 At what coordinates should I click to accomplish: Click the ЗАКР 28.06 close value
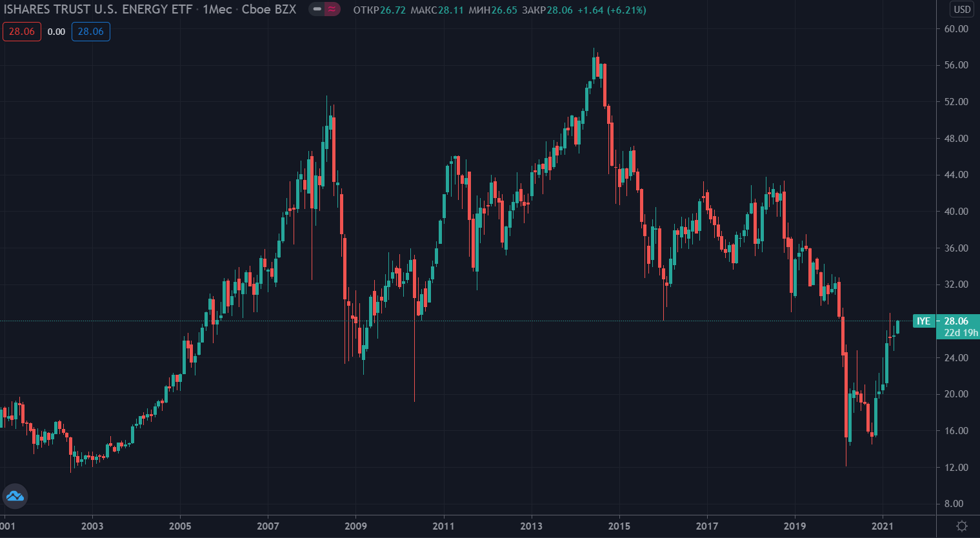coord(547,10)
